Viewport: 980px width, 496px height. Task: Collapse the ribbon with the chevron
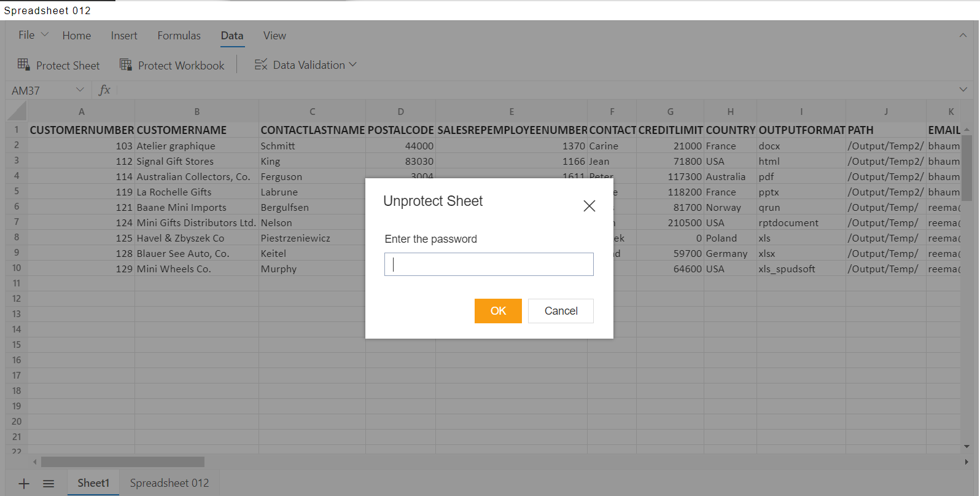963,36
